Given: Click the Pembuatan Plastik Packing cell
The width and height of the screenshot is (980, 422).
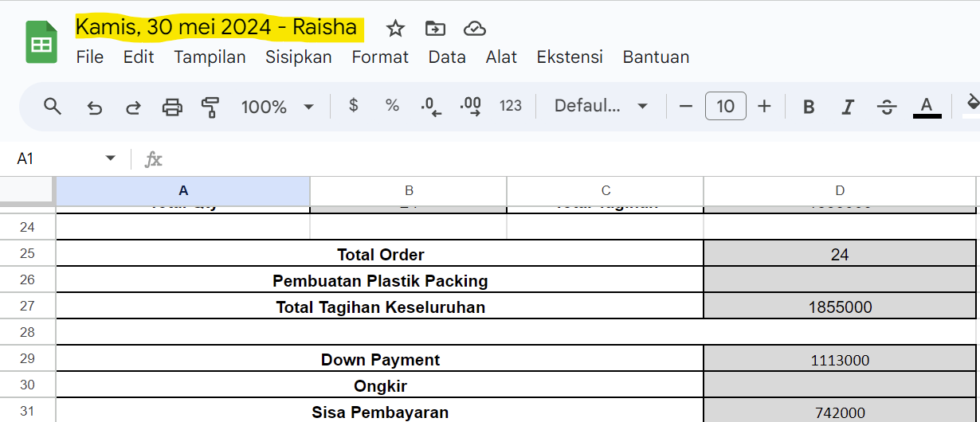Looking at the screenshot, I should [380, 280].
